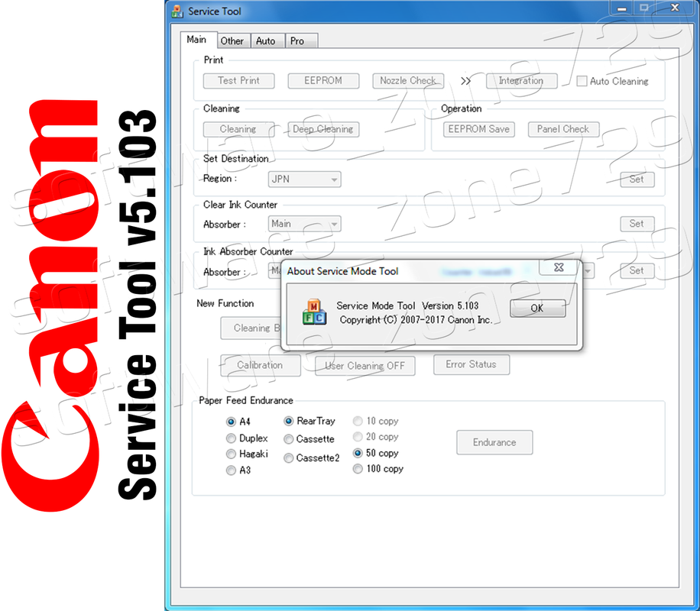Click the Nozzle Check button
Screen dimensions: 700x611
408,81
